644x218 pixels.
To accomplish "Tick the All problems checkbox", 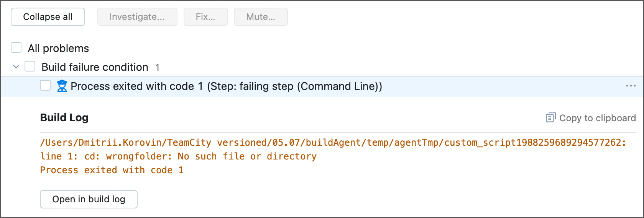I will 16,48.
